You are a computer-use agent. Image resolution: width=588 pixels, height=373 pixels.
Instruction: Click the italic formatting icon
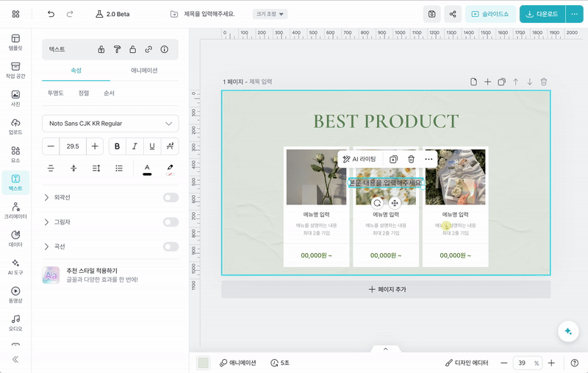135,146
